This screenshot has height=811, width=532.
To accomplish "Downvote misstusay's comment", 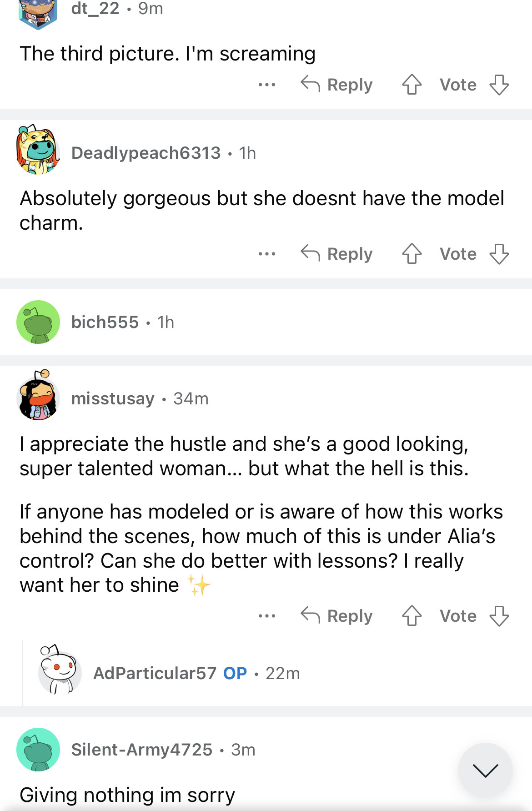I will (x=499, y=616).
